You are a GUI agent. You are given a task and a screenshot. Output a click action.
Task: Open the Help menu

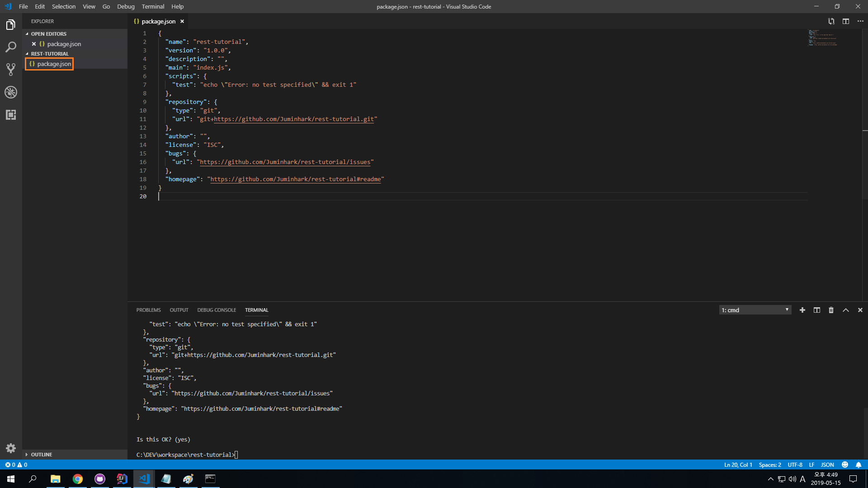point(178,6)
